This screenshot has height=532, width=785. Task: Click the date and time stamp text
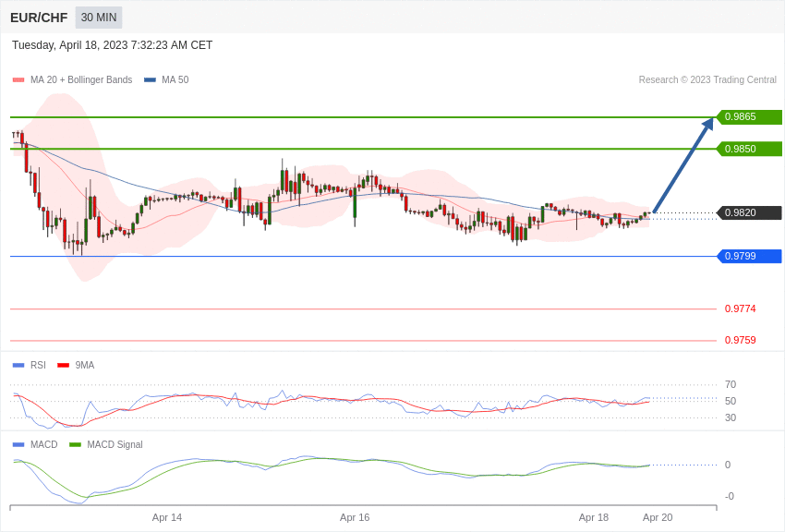click(x=112, y=45)
